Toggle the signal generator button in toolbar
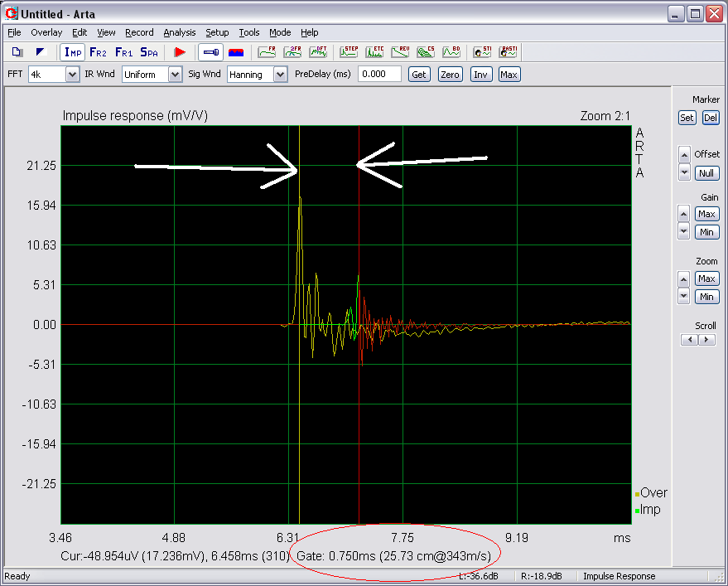The image size is (728, 586). pos(210,52)
